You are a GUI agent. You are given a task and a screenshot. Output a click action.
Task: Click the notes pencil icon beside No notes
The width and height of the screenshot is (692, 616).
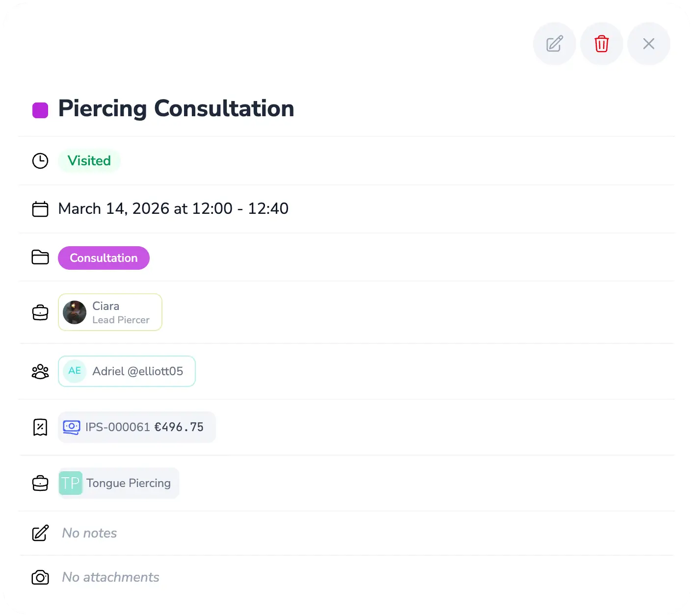click(40, 533)
